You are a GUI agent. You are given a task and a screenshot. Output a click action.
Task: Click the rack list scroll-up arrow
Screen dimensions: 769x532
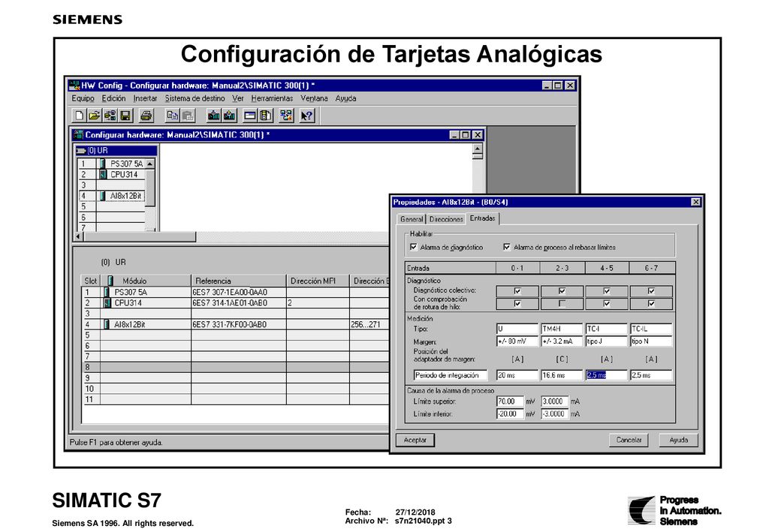(150, 164)
